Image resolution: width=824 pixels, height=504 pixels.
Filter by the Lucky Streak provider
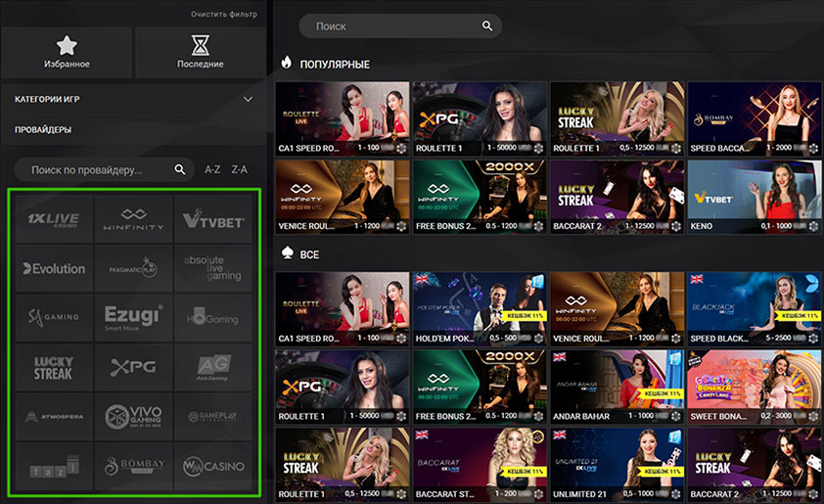pos(54,368)
